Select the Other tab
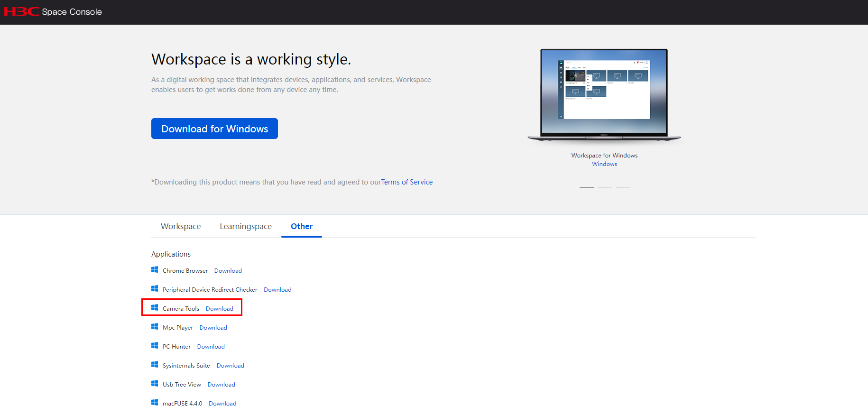This screenshot has width=868, height=406. coord(302,226)
